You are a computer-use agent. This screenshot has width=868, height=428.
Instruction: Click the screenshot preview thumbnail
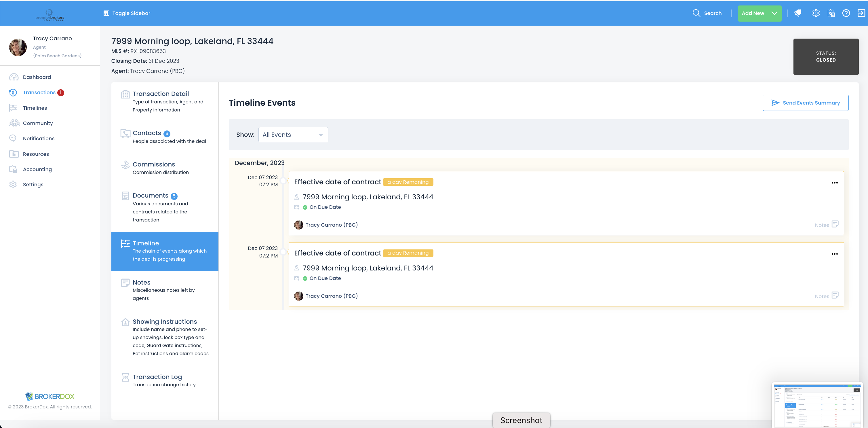coord(817,406)
